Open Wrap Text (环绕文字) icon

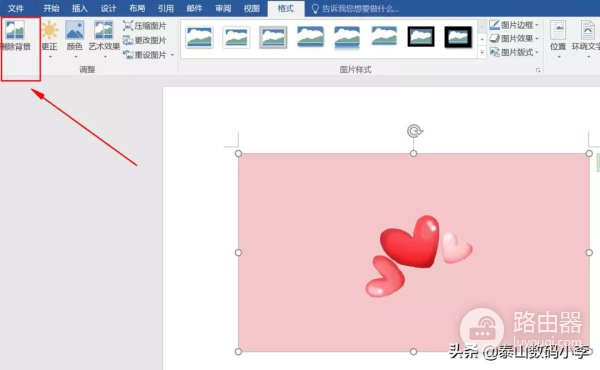pos(587,30)
